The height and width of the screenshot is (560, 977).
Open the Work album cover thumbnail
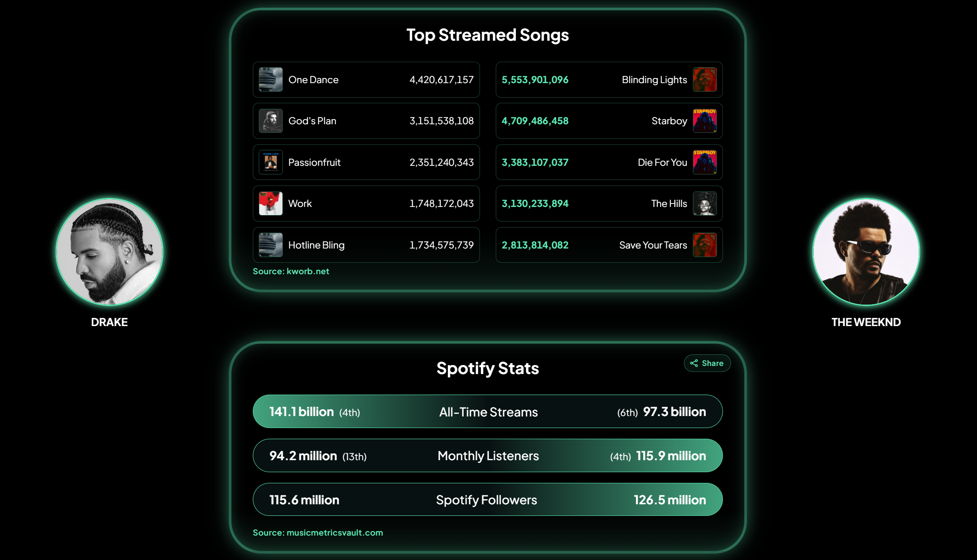click(271, 204)
